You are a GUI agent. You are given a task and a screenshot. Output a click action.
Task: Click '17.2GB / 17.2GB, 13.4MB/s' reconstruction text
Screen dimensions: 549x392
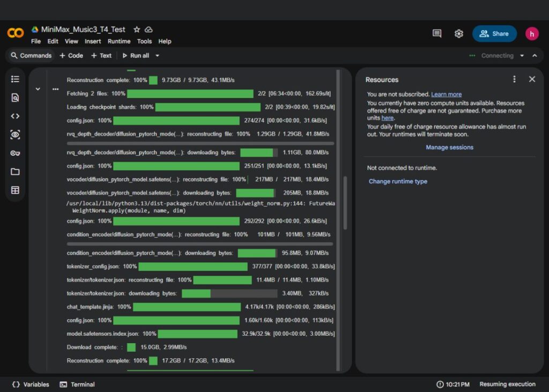(198, 360)
